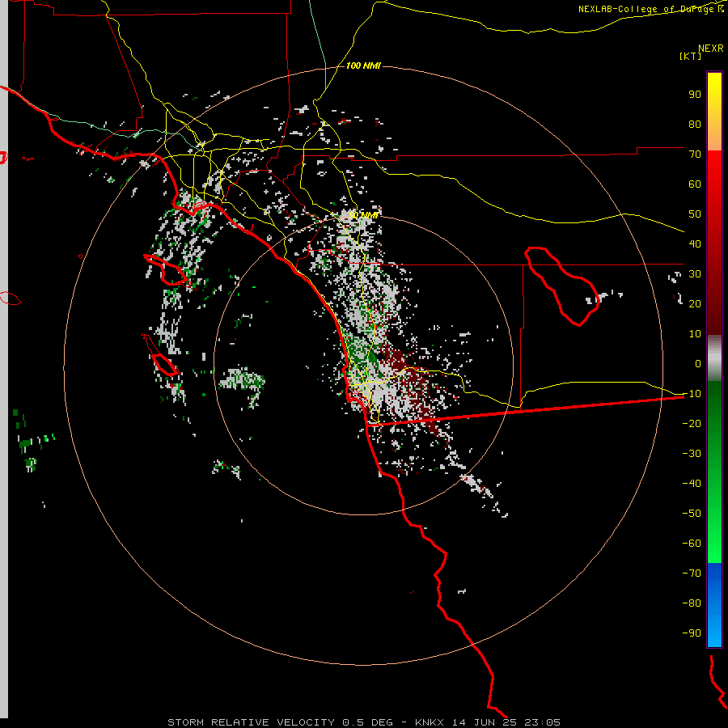Select the blue band at the color bar bottom

tap(714, 605)
